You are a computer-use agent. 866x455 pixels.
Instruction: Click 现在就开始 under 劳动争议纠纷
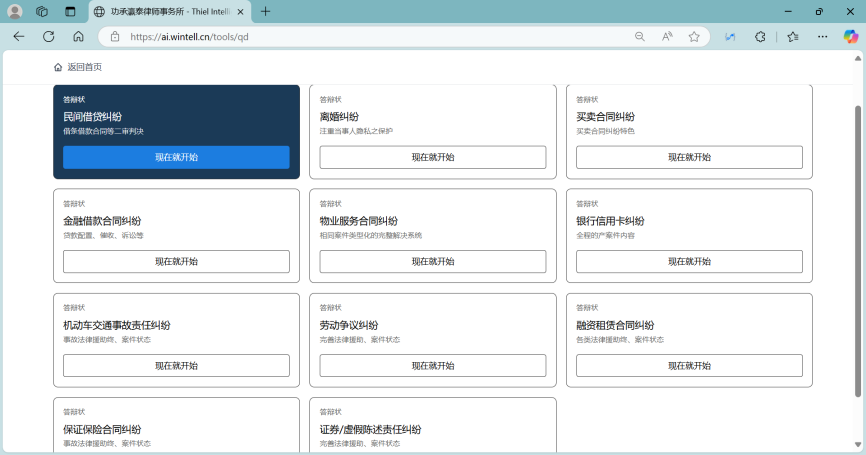(432, 366)
